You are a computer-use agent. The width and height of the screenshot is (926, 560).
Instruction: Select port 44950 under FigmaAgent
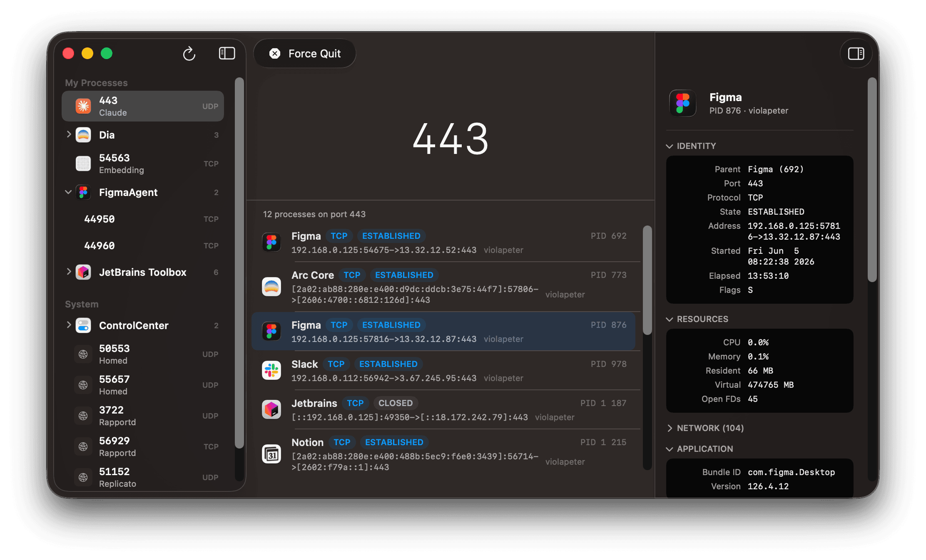coord(143,219)
